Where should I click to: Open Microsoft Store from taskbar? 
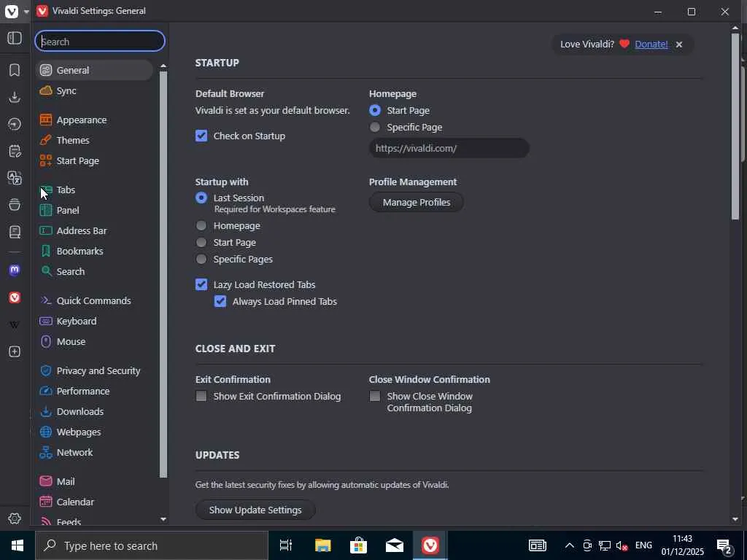point(358,545)
